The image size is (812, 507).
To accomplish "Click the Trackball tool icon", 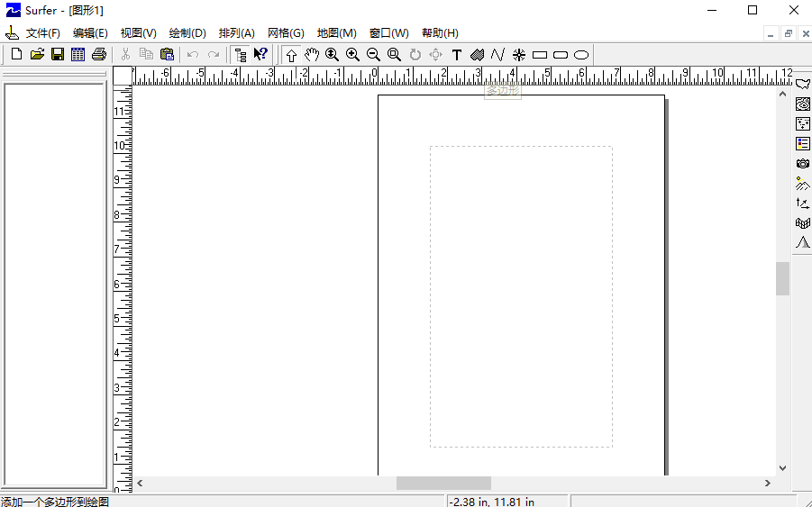I will [436, 55].
